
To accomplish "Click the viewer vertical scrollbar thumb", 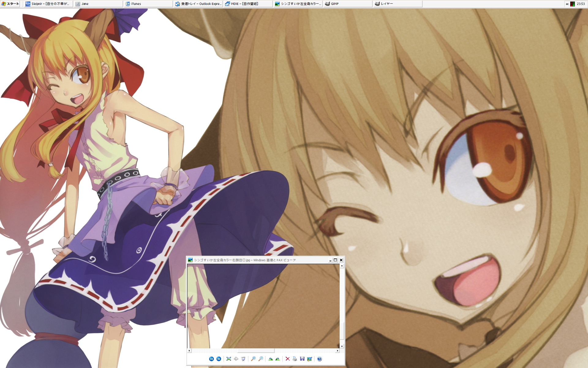I will 342,331.
